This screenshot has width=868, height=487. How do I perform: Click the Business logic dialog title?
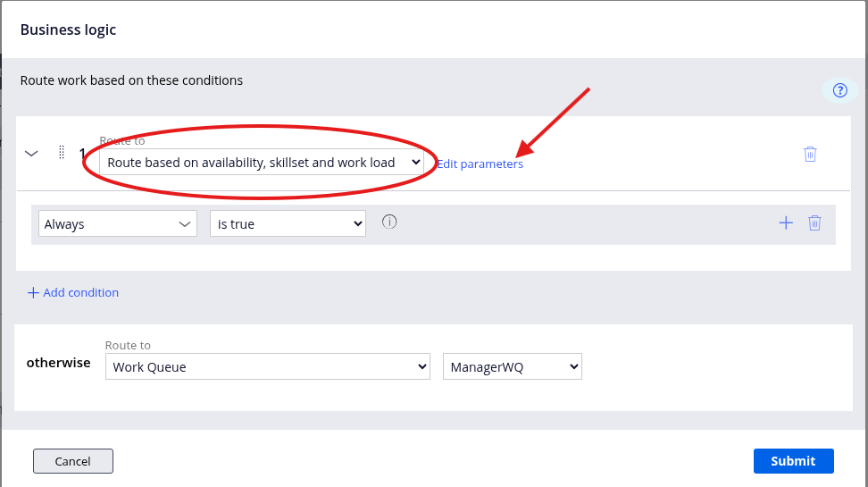(68, 29)
